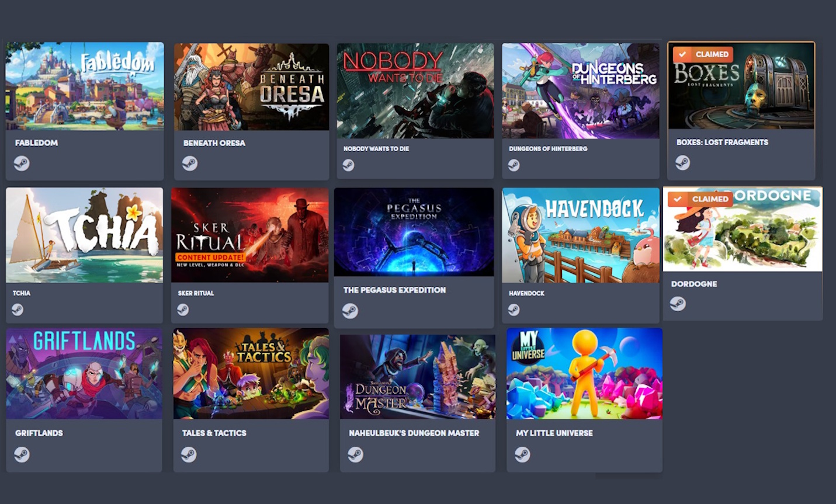This screenshot has height=504, width=836.
Task: Click the Griftlands game title
Action: [x=39, y=433]
